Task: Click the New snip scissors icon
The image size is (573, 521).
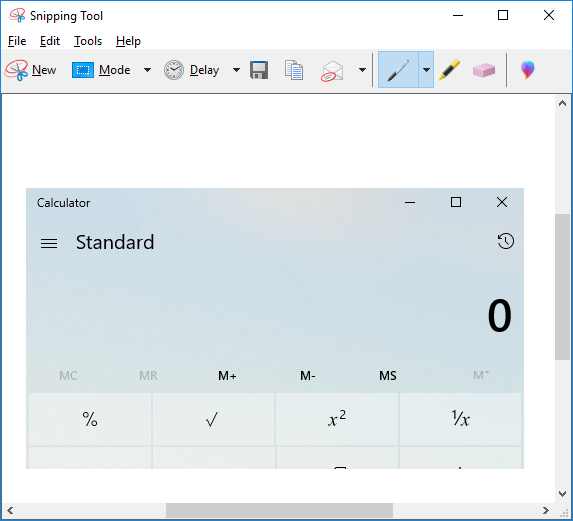Action: pos(16,70)
